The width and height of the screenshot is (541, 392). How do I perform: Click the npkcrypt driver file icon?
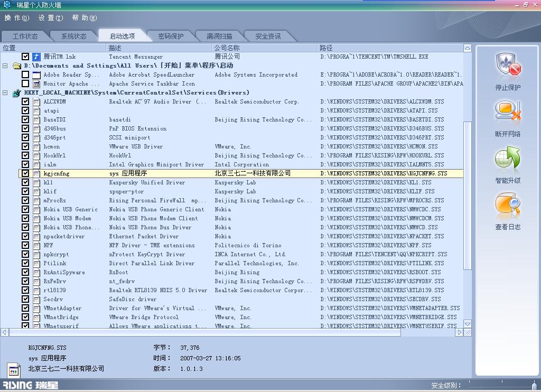36,254
